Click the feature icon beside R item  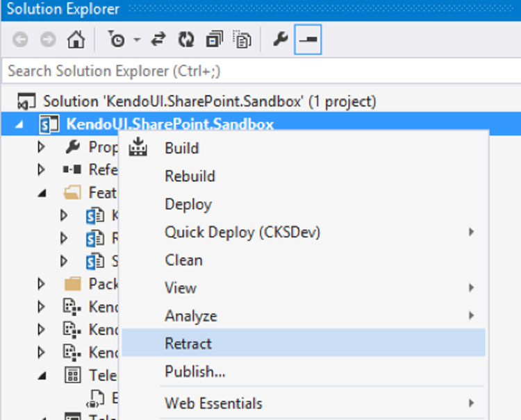[95, 238]
